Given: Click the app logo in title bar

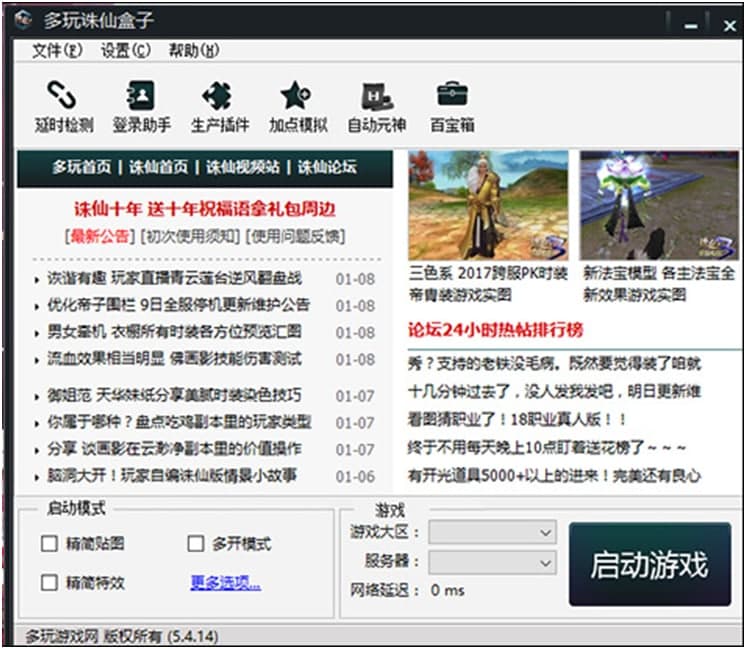Looking at the screenshot, I should click(x=22, y=21).
